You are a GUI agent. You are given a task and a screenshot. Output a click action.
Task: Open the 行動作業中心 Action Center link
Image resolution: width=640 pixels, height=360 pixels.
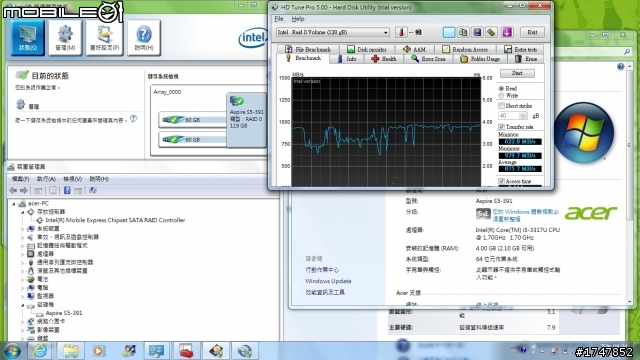322,270
